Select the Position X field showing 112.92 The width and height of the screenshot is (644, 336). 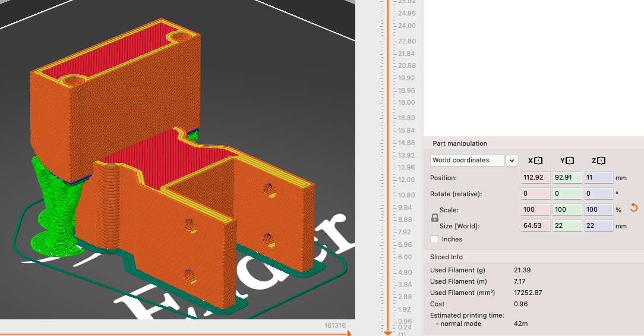pos(535,177)
